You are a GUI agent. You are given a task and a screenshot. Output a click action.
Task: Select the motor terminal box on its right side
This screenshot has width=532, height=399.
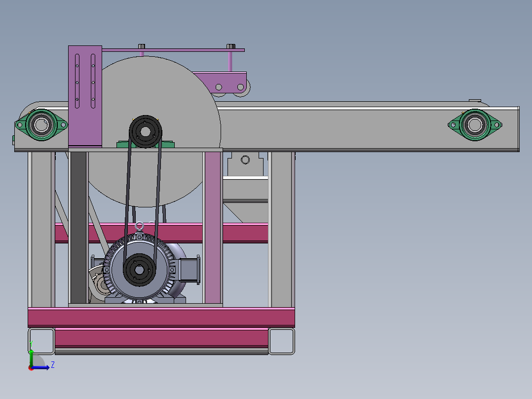pos(190,270)
